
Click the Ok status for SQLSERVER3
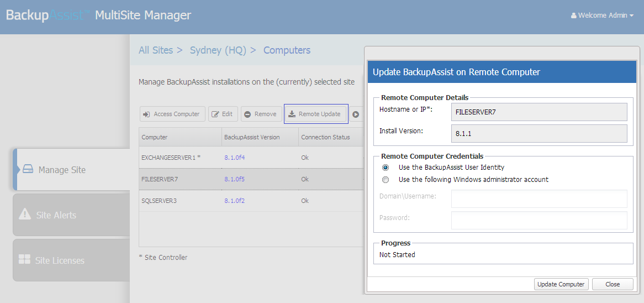305,201
